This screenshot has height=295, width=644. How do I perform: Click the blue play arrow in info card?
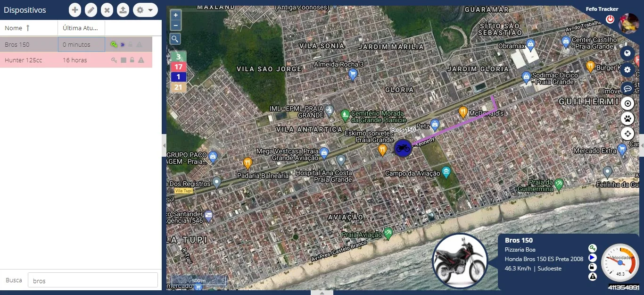593,258
